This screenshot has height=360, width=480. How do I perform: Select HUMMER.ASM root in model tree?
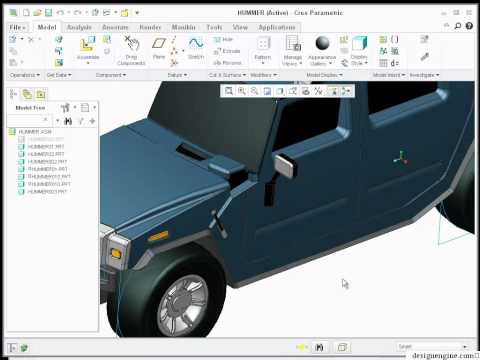click(31, 132)
